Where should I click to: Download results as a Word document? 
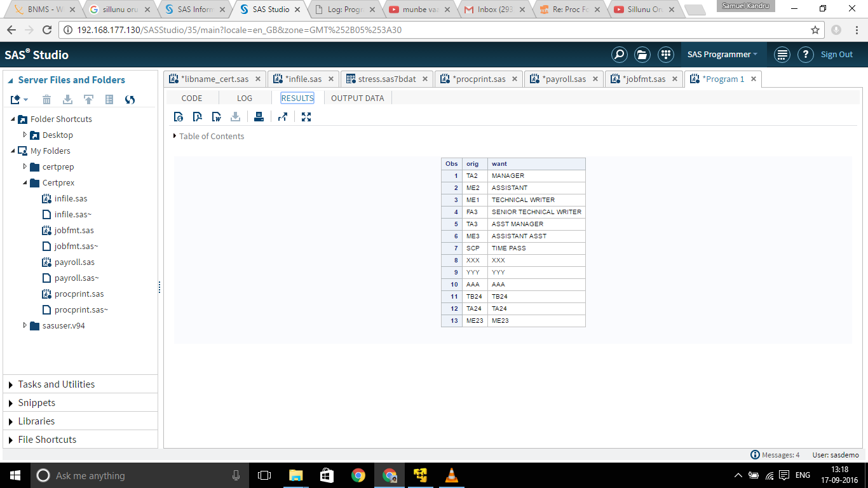[x=216, y=116]
